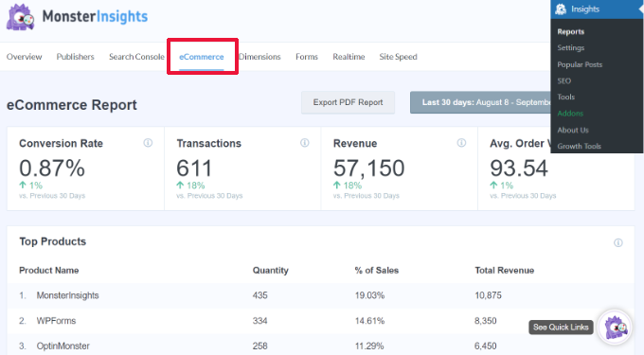Image resolution: width=644 pixels, height=355 pixels.
Task: Click sales percentage 14.61%
Action: pos(369,321)
